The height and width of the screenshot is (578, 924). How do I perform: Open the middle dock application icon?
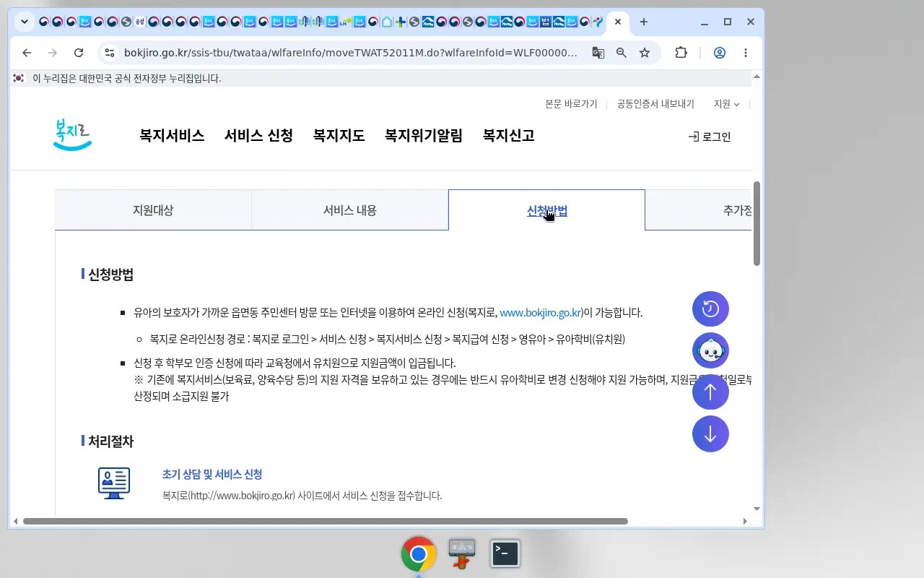(462, 554)
